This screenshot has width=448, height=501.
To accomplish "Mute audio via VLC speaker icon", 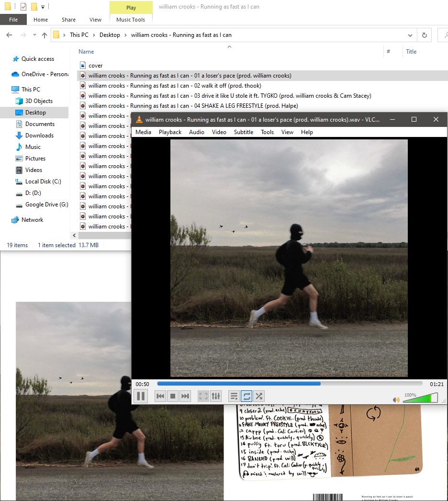I will 396,400.
